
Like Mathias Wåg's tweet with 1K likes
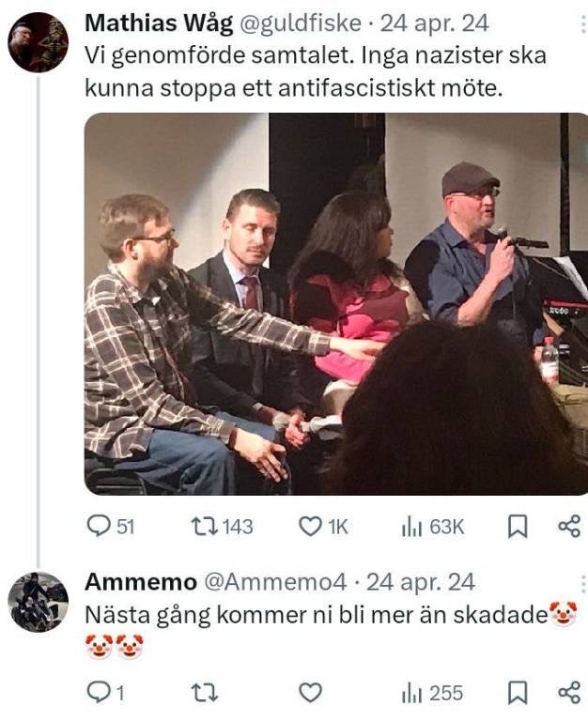323,527
